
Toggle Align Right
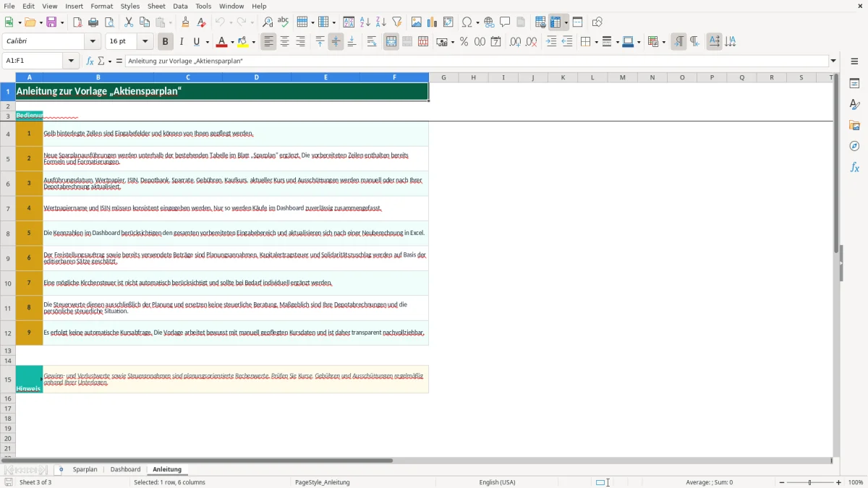click(300, 42)
